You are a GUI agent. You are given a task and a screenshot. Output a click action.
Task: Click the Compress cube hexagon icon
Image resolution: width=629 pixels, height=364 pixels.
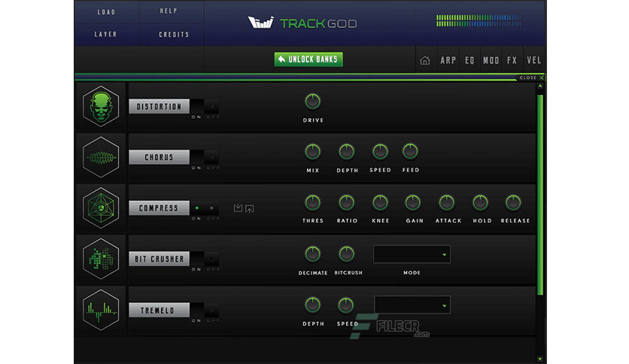coord(101,208)
